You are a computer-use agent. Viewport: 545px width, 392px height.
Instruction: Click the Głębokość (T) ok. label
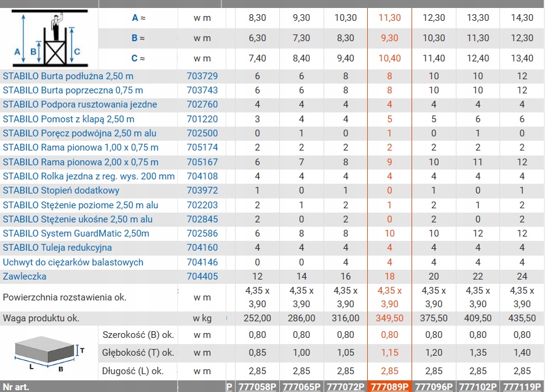(x=138, y=353)
